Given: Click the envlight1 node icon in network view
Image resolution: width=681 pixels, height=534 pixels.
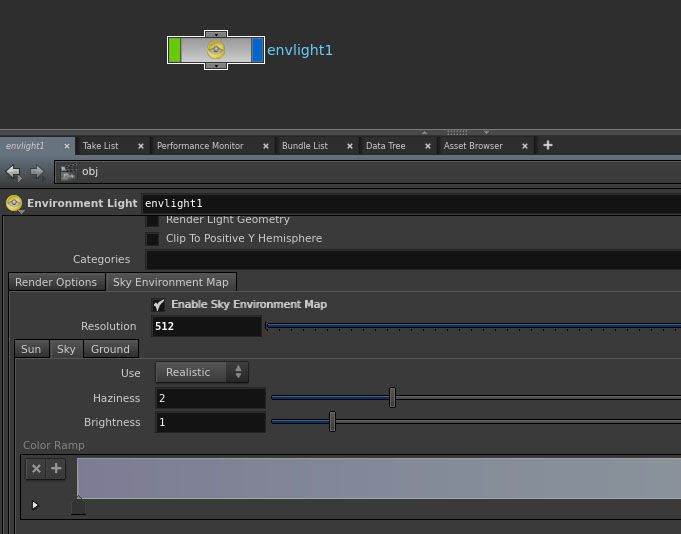Looking at the screenshot, I should pyautogui.click(x=216, y=50).
